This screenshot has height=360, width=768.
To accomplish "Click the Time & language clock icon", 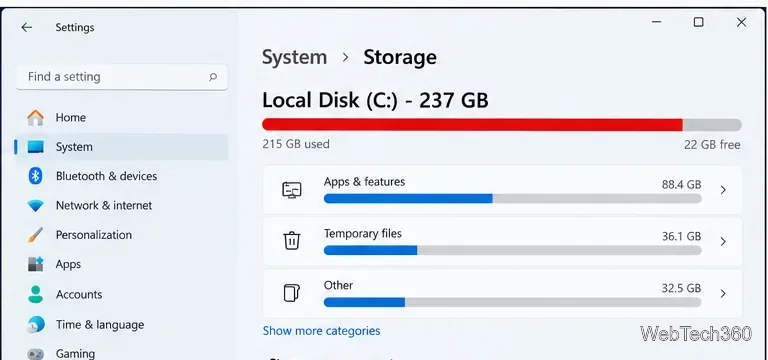I will tap(35, 325).
